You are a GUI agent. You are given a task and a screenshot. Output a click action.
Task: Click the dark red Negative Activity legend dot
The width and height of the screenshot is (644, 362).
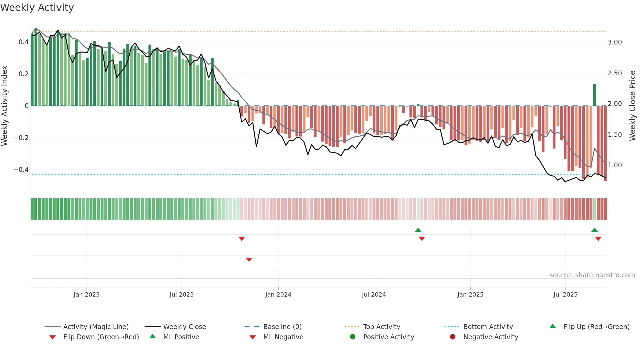tap(453, 337)
